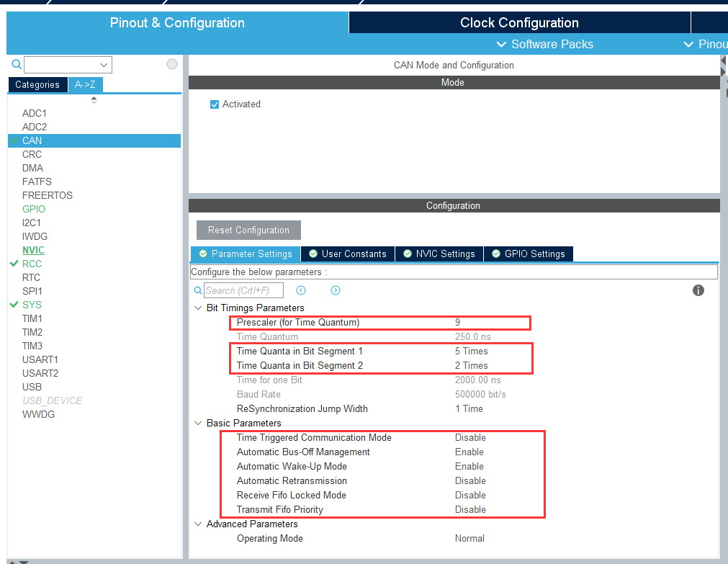Change Automatic Retransmission value

(470, 481)
